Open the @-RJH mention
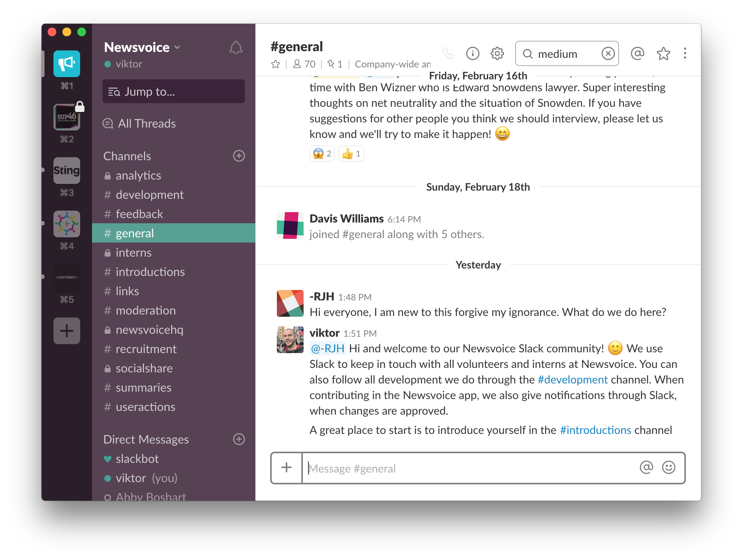The image size is (743, 560). click(327, 349)
